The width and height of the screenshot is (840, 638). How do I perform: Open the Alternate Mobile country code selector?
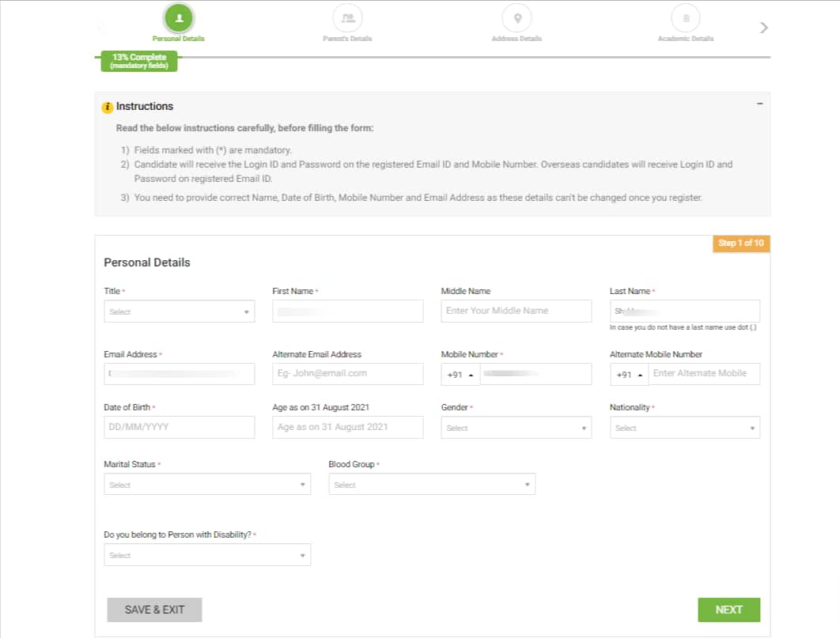coord(629,374)
